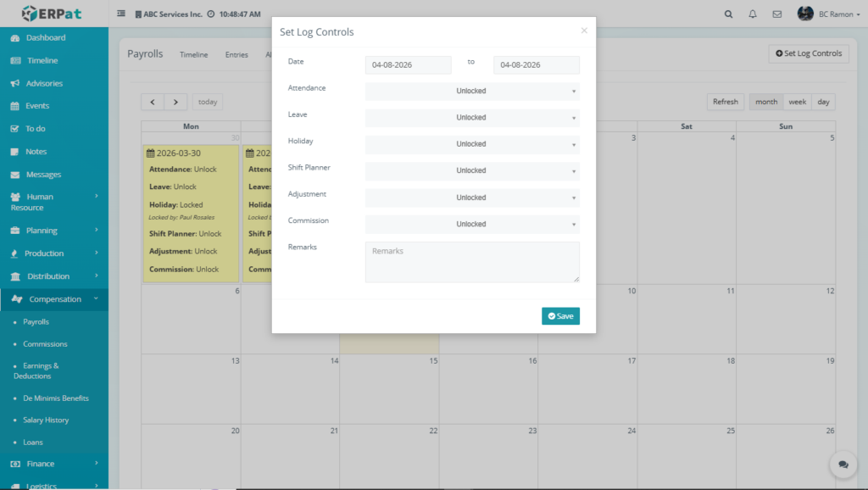Click the Set Log Controls button

pyautogui.click(x=808, y=53)
